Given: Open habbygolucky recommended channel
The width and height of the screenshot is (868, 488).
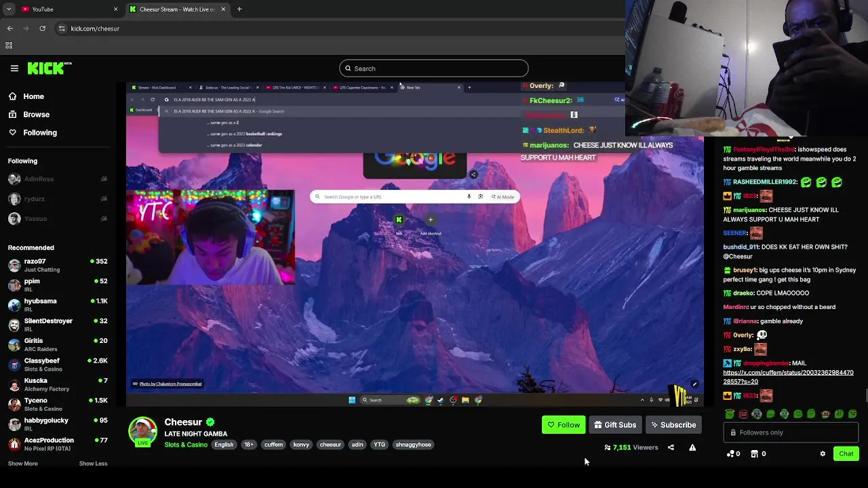Looking at the screenshot, I should point(58,424).
